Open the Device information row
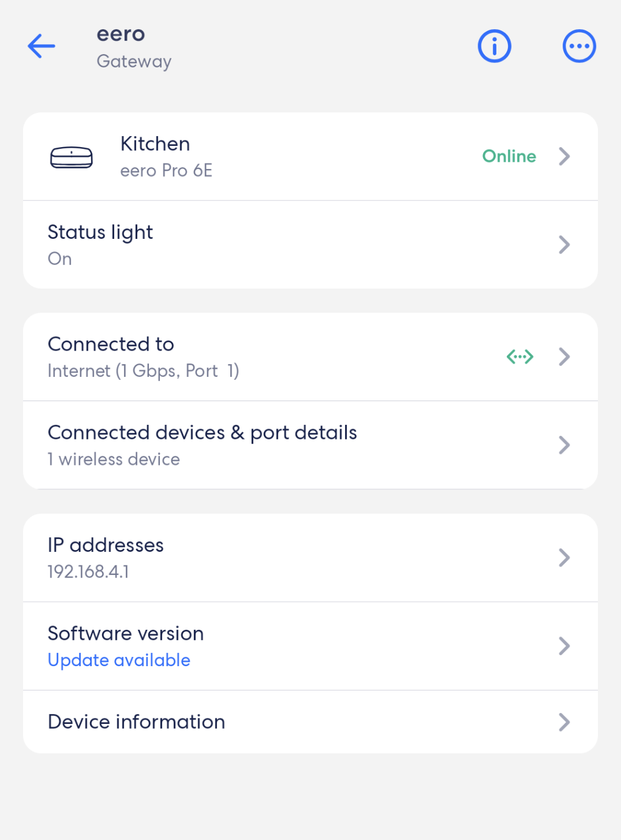 [x=136, y=722]
